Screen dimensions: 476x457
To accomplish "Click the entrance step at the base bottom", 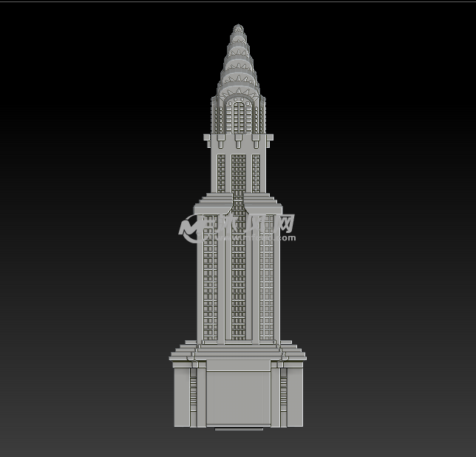I will (x=238, y=427).
